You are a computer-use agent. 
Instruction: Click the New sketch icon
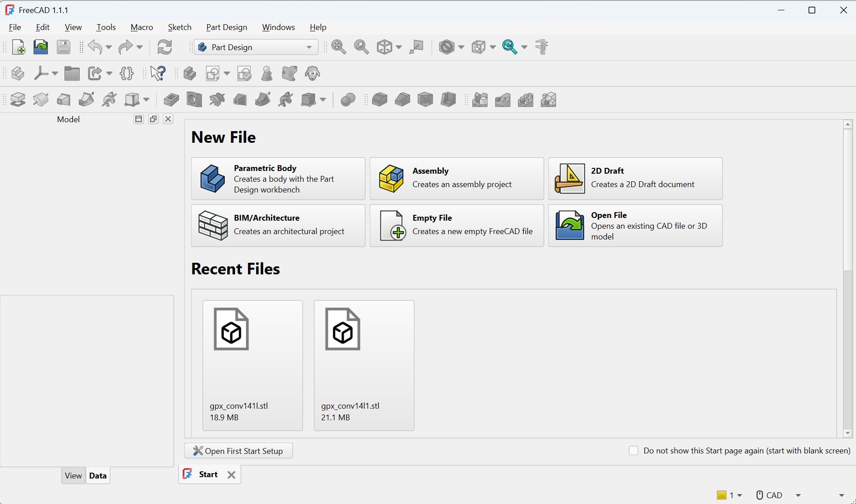pos(213,73)
